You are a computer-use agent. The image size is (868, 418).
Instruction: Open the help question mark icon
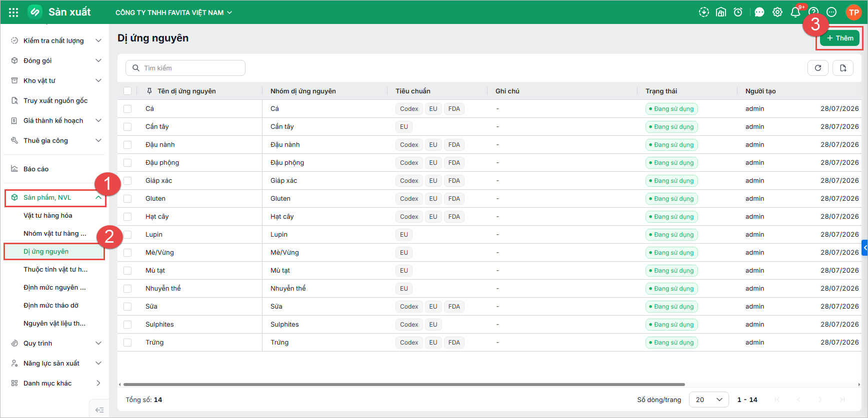coord(813,12)
